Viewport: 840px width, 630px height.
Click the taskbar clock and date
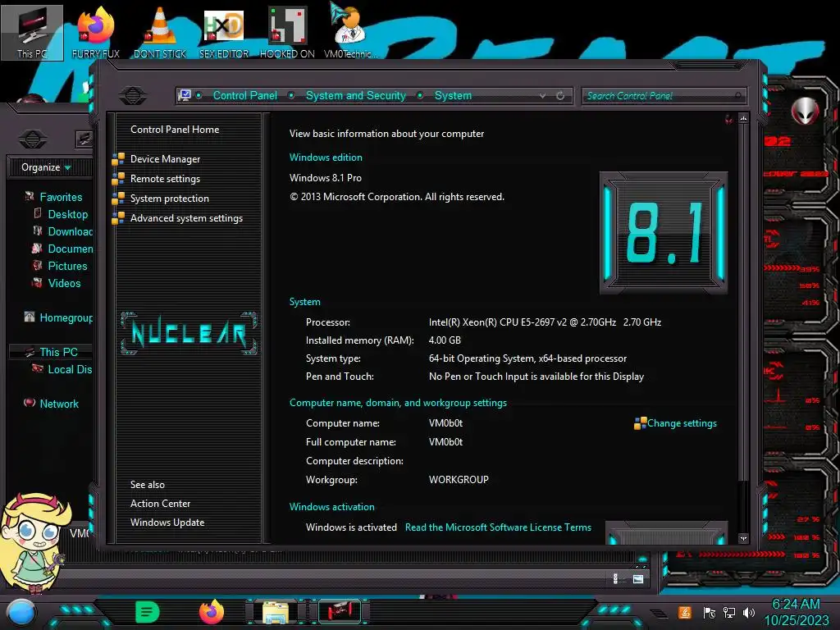(796, 612)
